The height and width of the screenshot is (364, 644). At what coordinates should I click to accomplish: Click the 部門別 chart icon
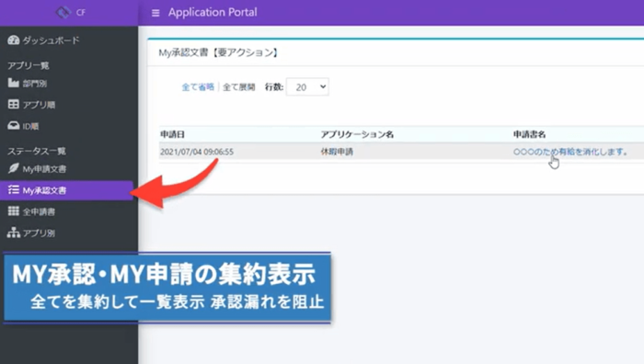tap(13, 83)
